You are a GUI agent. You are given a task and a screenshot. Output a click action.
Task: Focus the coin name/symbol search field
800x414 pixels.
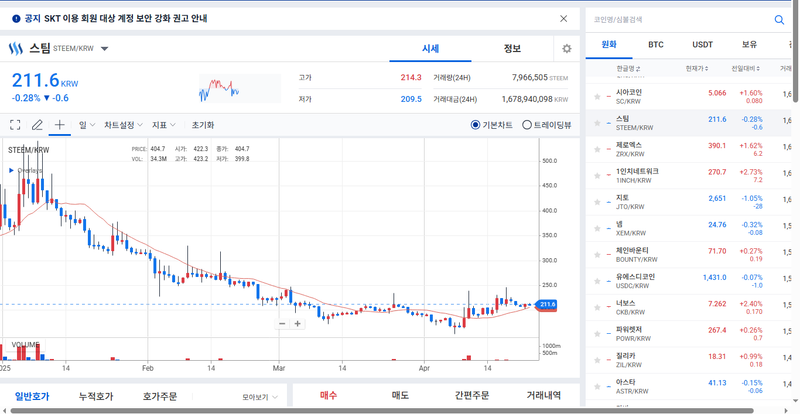coord(681,20)
